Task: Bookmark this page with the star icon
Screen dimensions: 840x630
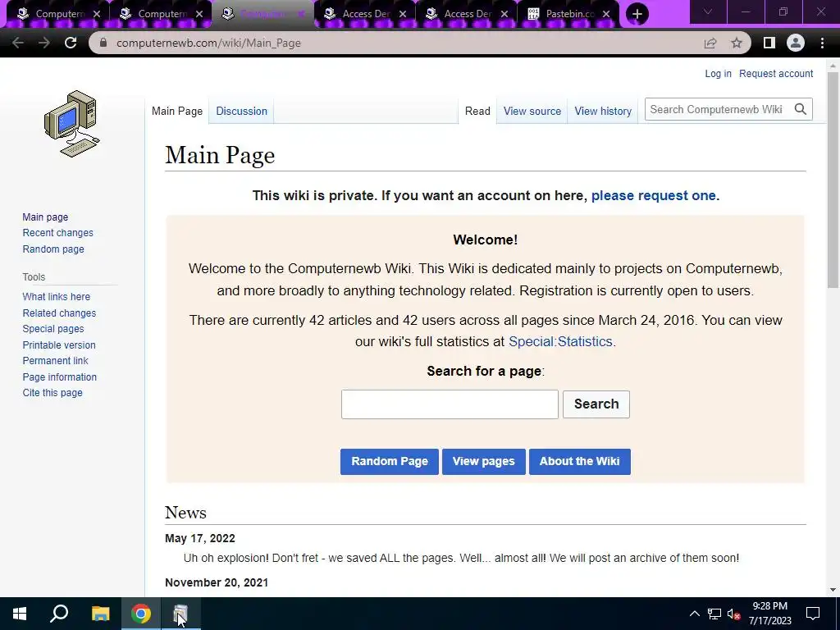Action: click(x=737, y=43)
